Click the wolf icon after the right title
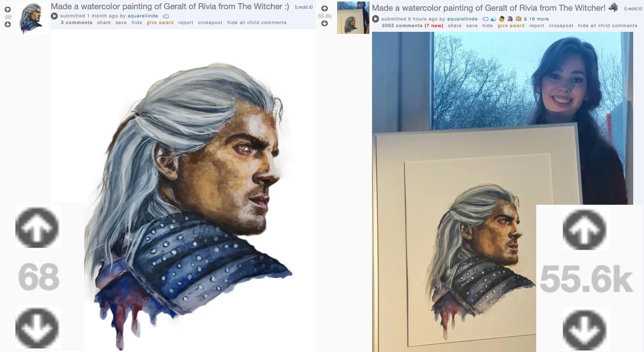 coord(613,7)
